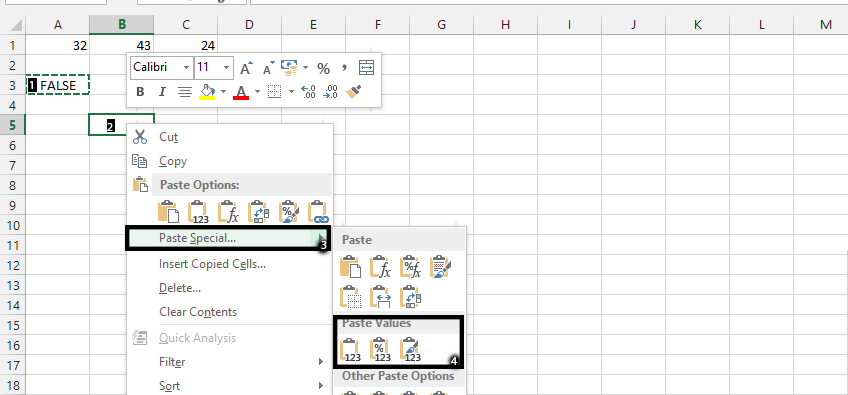Expand the Filter submenu arrow

click(x=321, y=361)
